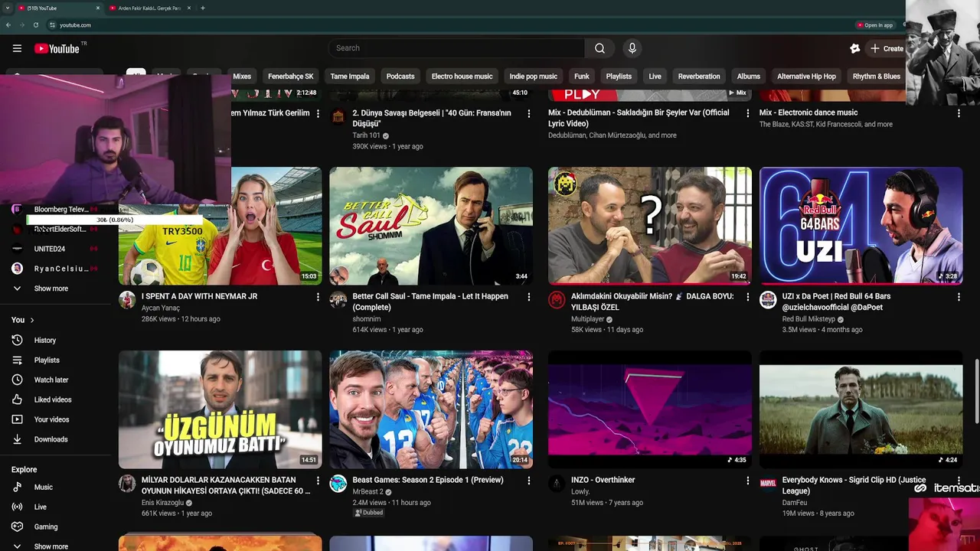
Task: Click the Playables icon next to Create
Action: click(x=855, y=48)
